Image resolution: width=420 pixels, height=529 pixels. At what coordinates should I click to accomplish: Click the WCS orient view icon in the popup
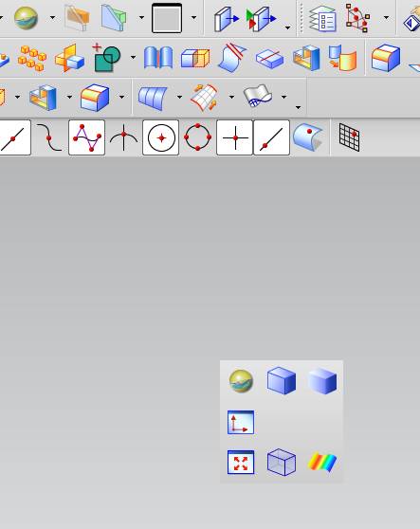[x=241, y=422]
